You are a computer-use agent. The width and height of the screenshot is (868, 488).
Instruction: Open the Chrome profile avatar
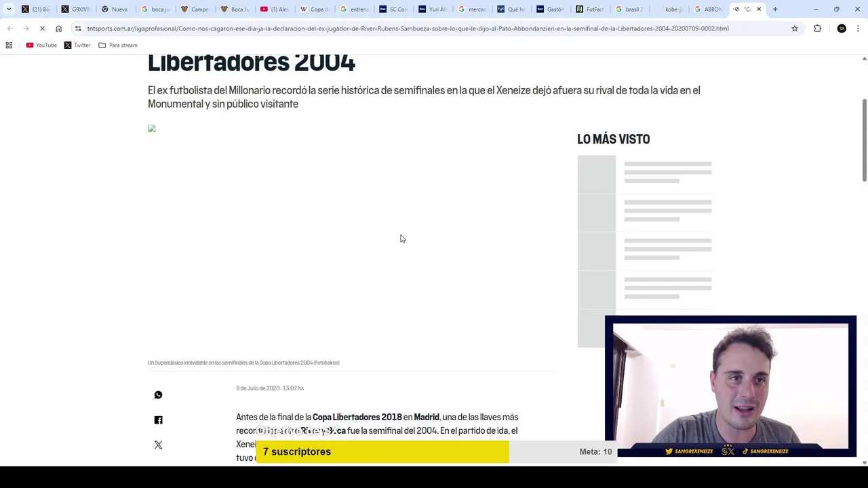(x=842, y=28)
